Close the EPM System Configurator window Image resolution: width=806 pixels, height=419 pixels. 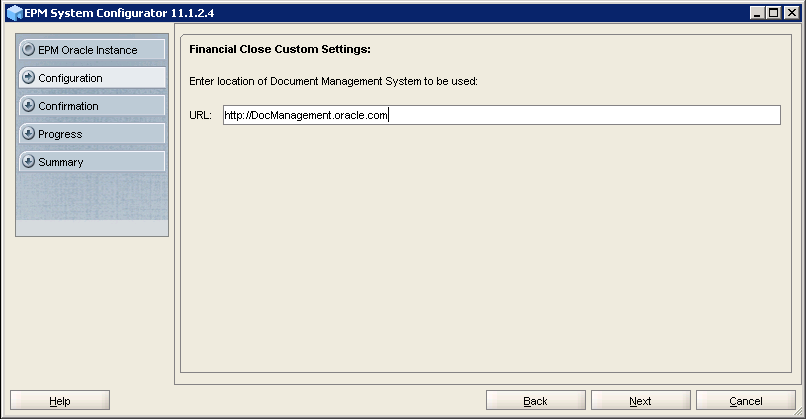pos(790,12)
